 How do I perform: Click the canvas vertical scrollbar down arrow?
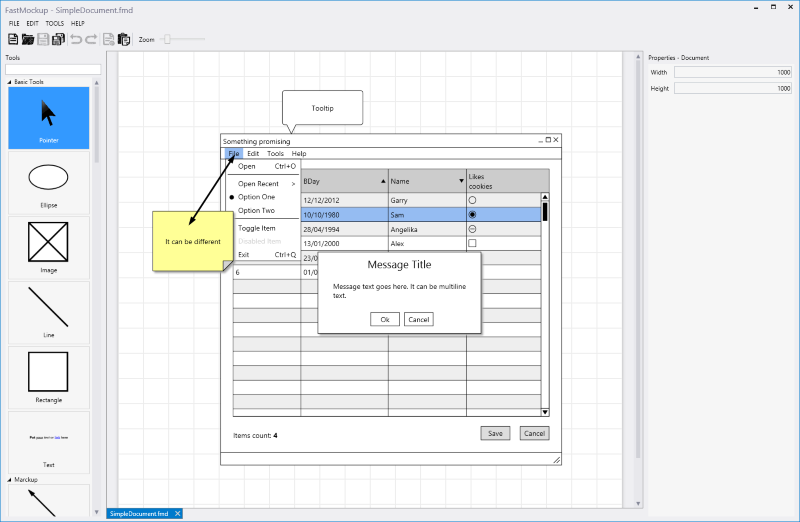pos(638,504)
